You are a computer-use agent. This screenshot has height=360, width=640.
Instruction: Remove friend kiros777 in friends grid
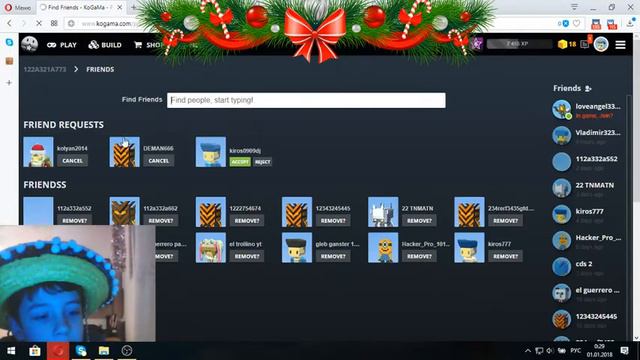coord(505,256)
